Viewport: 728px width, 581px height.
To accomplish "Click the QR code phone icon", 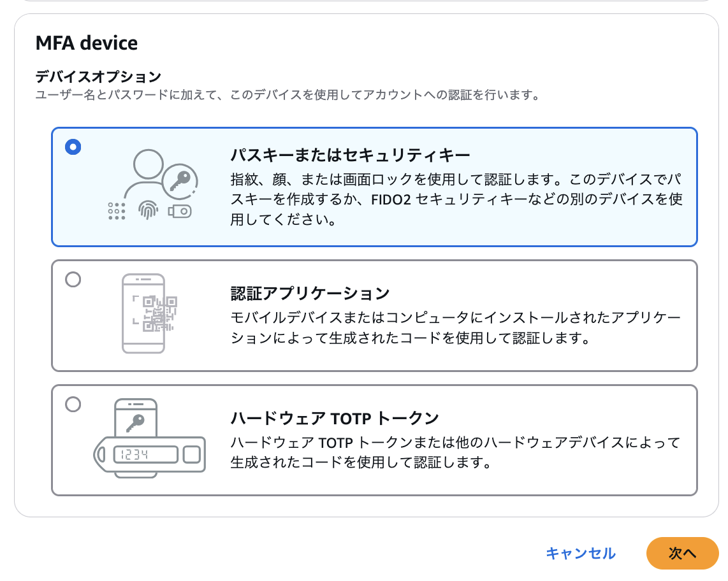I will point(144,313).
